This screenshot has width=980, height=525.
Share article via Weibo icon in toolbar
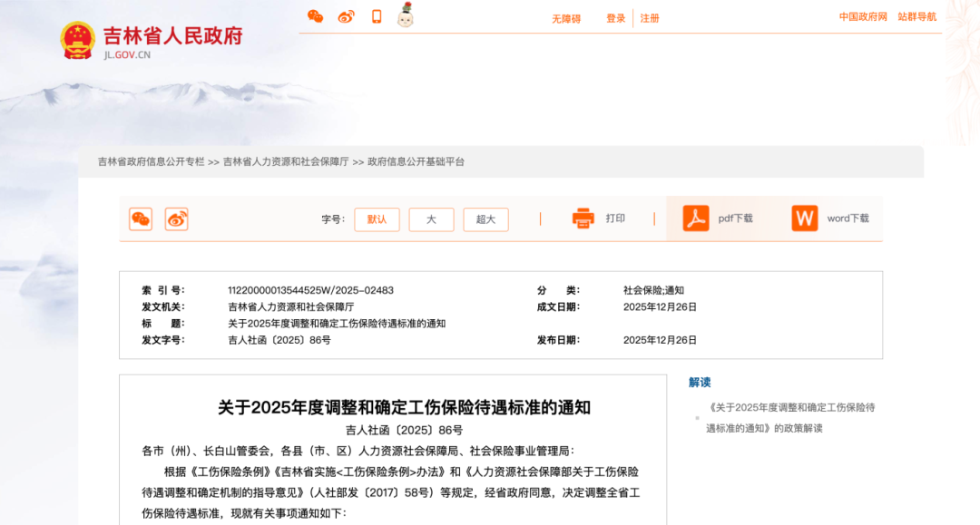coord(177,219)
